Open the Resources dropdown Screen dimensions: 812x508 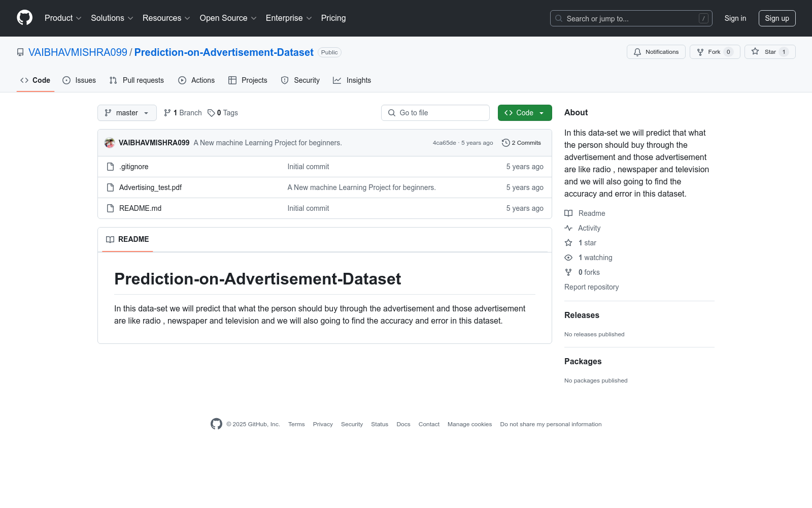pyautogui.click(x=166, y=18)
